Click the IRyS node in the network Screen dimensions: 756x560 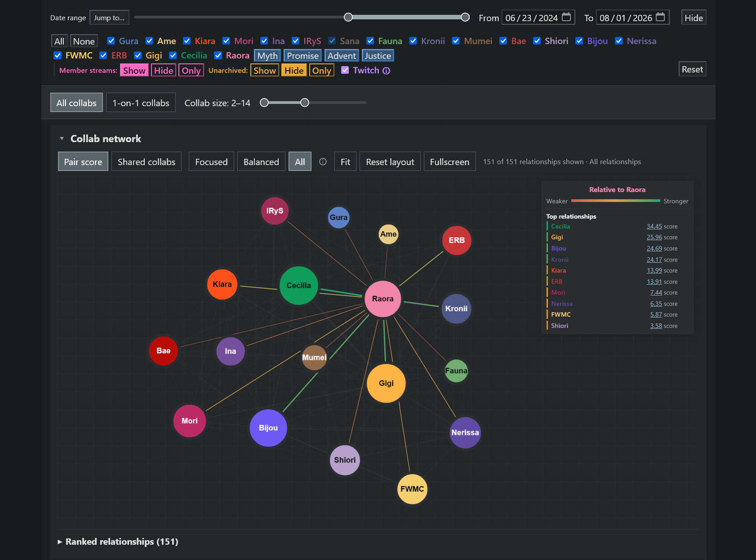[x=275, y=211]
